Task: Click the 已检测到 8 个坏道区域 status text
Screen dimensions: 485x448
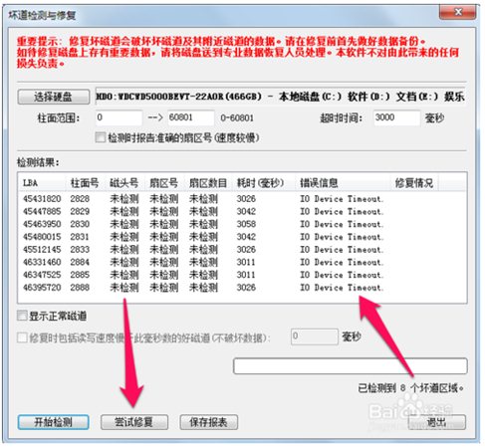Action: pyautogui.click(x=411, y=387)
